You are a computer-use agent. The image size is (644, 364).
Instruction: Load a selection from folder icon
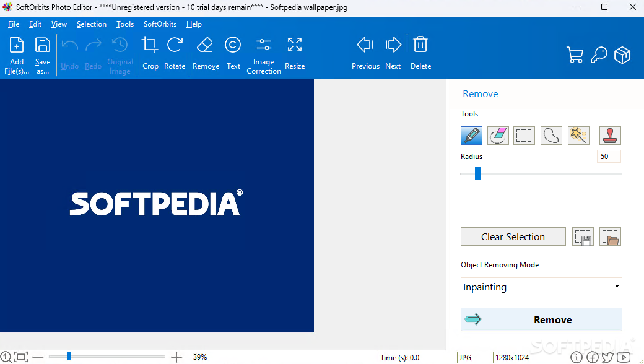coord(610,236)
